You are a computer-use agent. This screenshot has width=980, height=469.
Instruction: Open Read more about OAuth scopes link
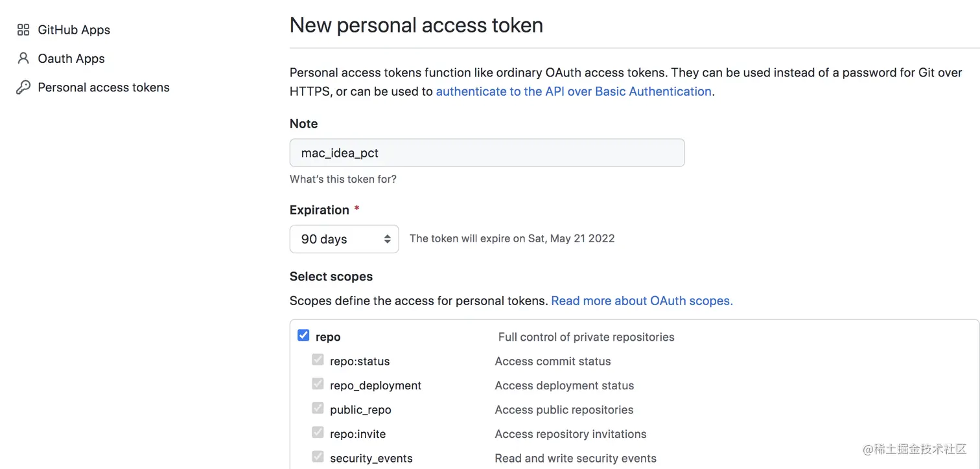pos(642,301)
